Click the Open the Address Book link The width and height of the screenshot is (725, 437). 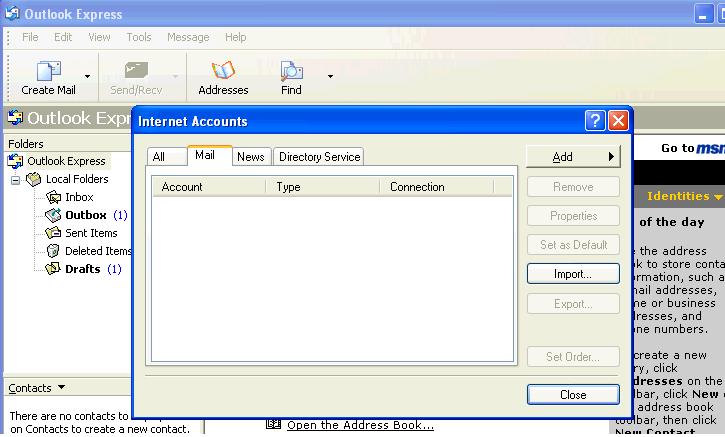360,425
